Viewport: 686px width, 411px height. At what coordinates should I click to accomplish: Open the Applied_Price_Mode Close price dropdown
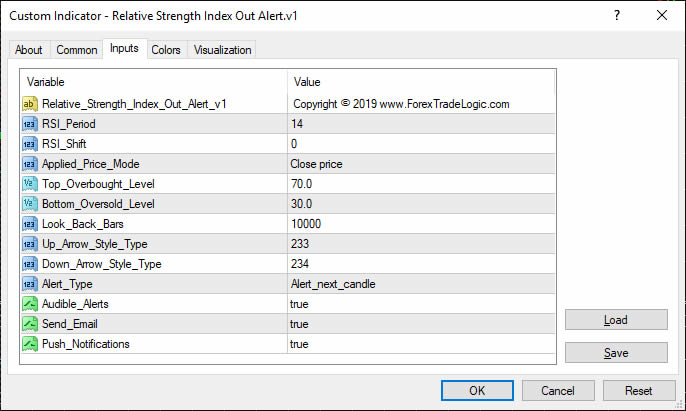[x=420, y=163]
